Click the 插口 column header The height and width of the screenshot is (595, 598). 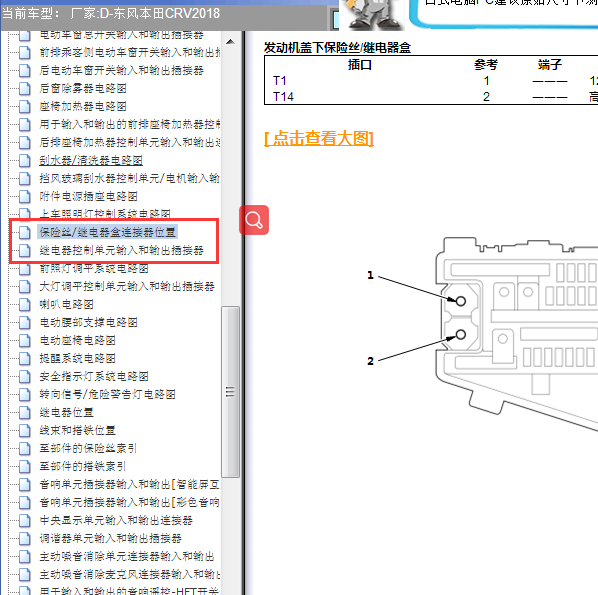pos(360,64)
